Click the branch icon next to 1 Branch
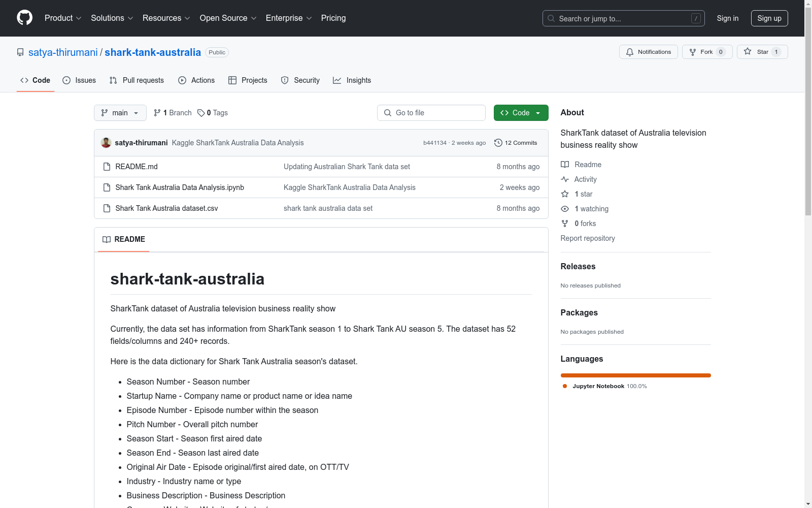Screen dimensions: 812x508 click(x=157, y=113)
